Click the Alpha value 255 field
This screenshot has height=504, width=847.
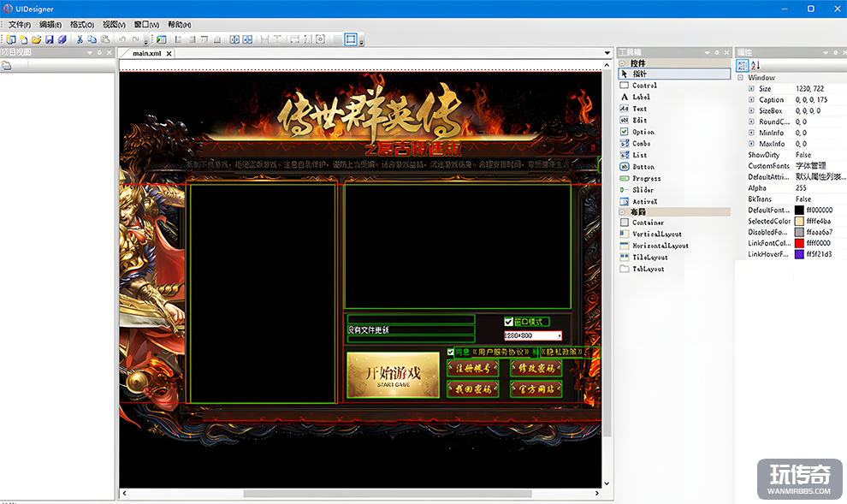click(820, 188)
